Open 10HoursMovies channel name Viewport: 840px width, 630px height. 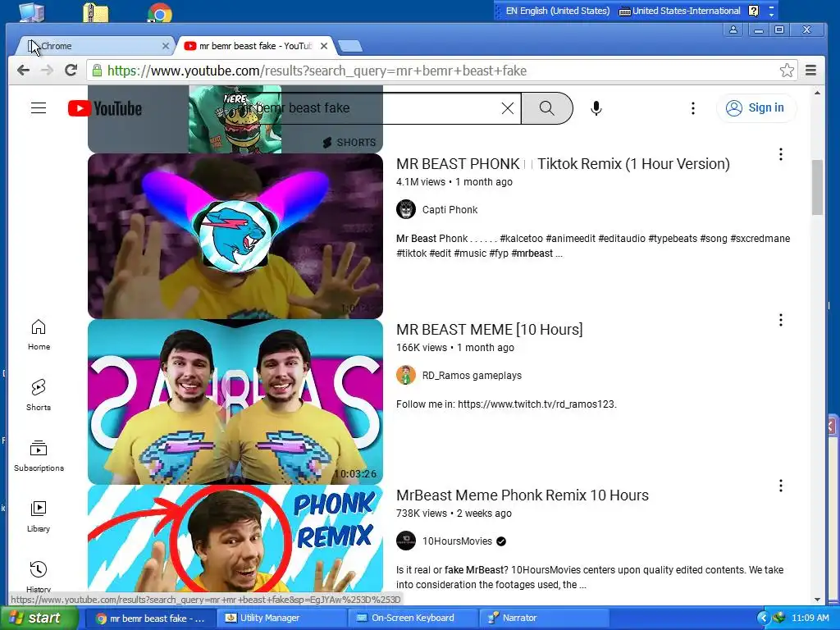457,541
